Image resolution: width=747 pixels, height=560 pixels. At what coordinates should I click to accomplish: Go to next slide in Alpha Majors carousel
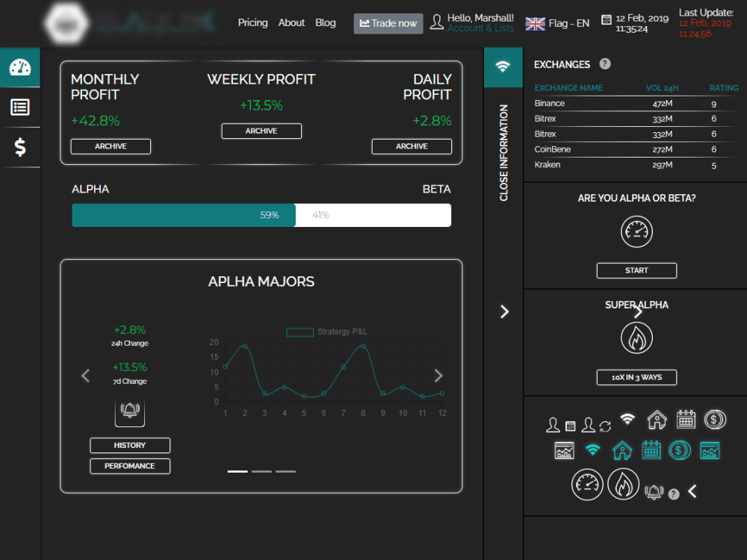[438, 376]
